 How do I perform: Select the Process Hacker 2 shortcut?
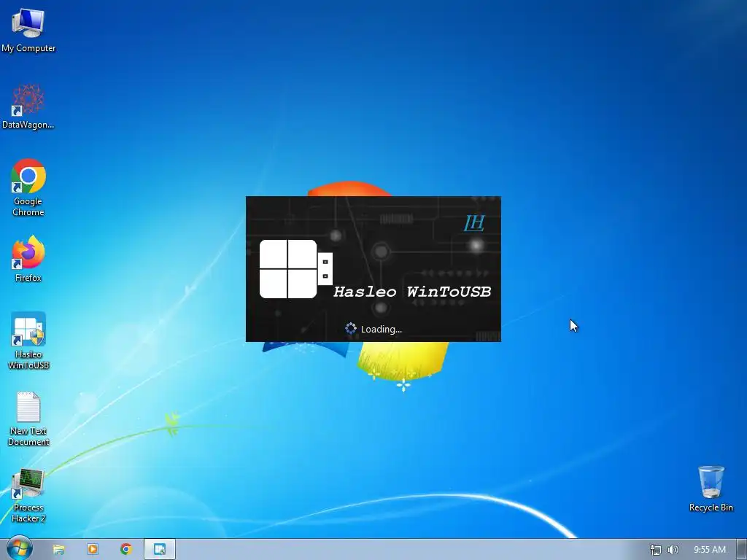click(x=28, y=496)
